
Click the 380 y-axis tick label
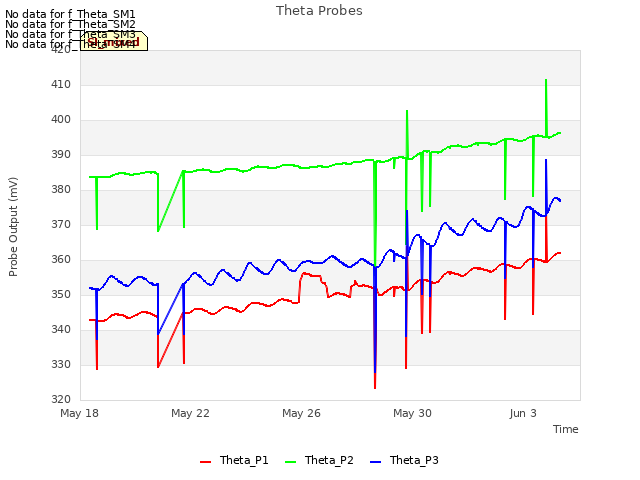pyautogui.click(x=61, y=189)
